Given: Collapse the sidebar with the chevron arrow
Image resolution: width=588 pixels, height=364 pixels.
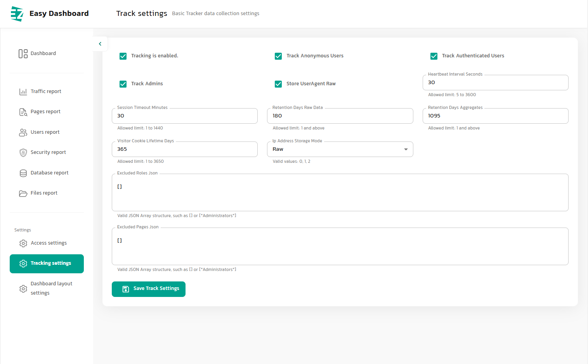Looking at the screenshot, I should click(100, 44).
